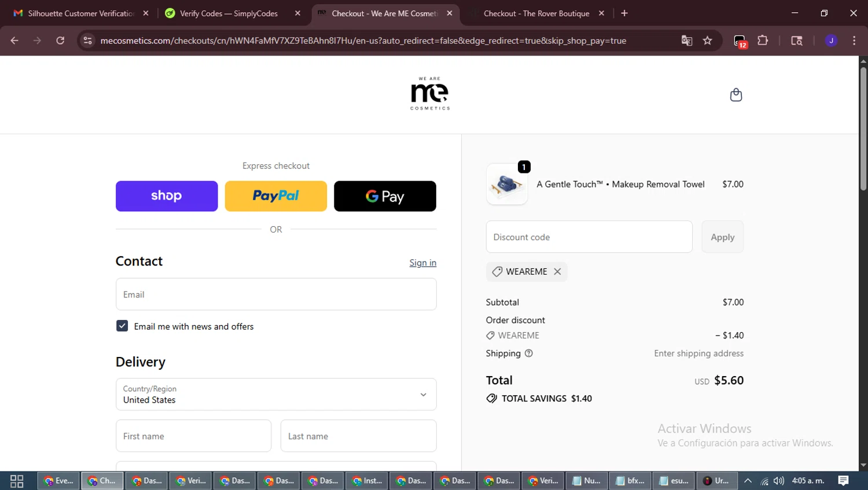The height and width of the screenshot is (490, 868).
Task: Click the translate page icon
Action: click(x=687, y=40)
